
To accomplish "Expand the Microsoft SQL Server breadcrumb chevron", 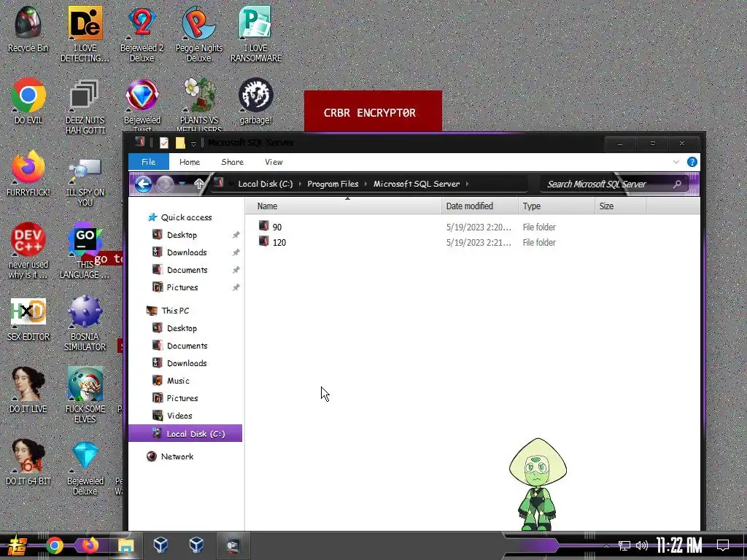I will coord(468,184).
